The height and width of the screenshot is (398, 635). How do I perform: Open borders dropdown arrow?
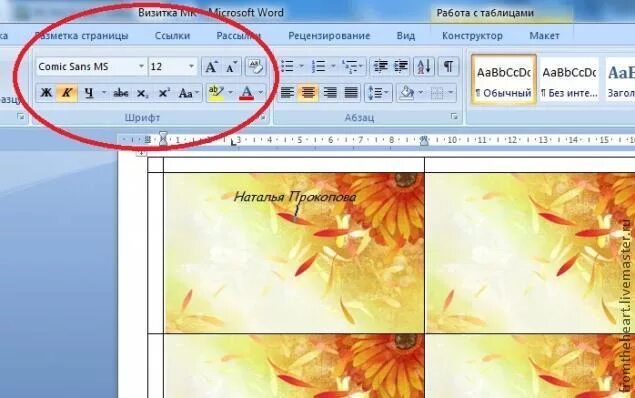coord(451,93)
